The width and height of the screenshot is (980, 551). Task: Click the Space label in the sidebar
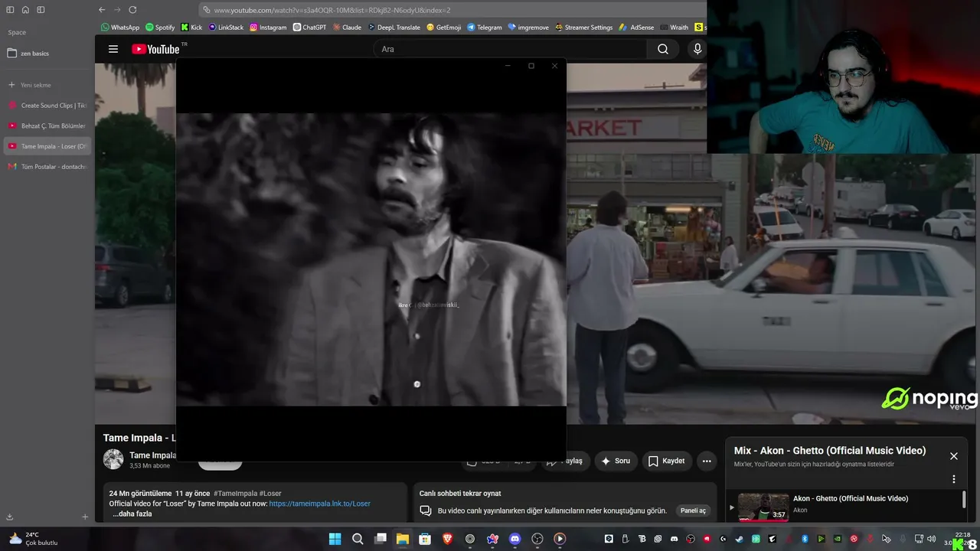pos(17,32)
